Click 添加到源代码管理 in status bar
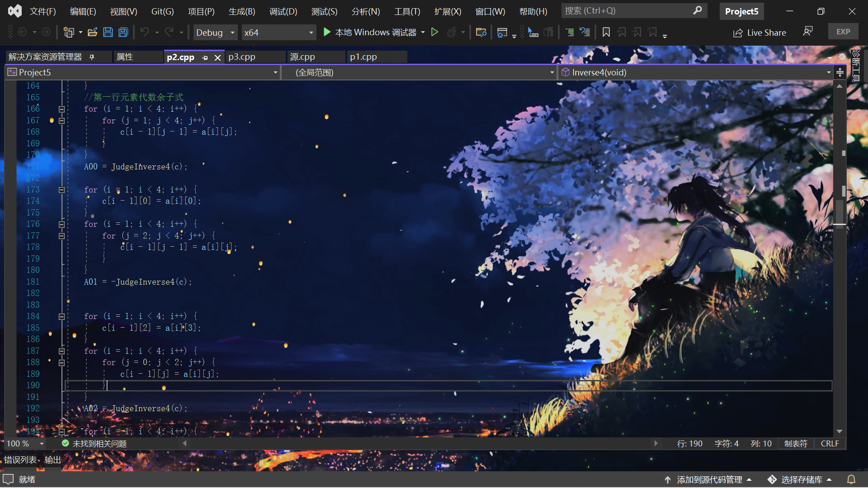This screenshot has width=868, height=488. click(x=708, y=479)
